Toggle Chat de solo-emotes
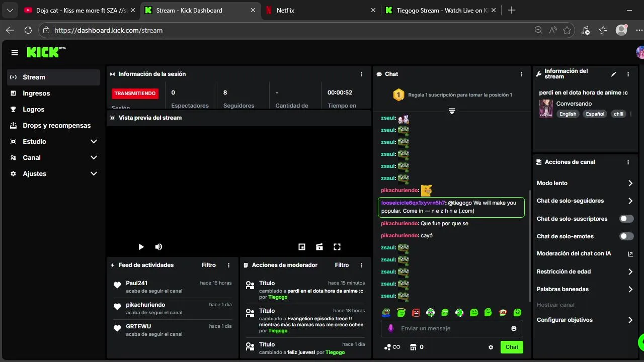Screen dimensions: 644x362 626,236
